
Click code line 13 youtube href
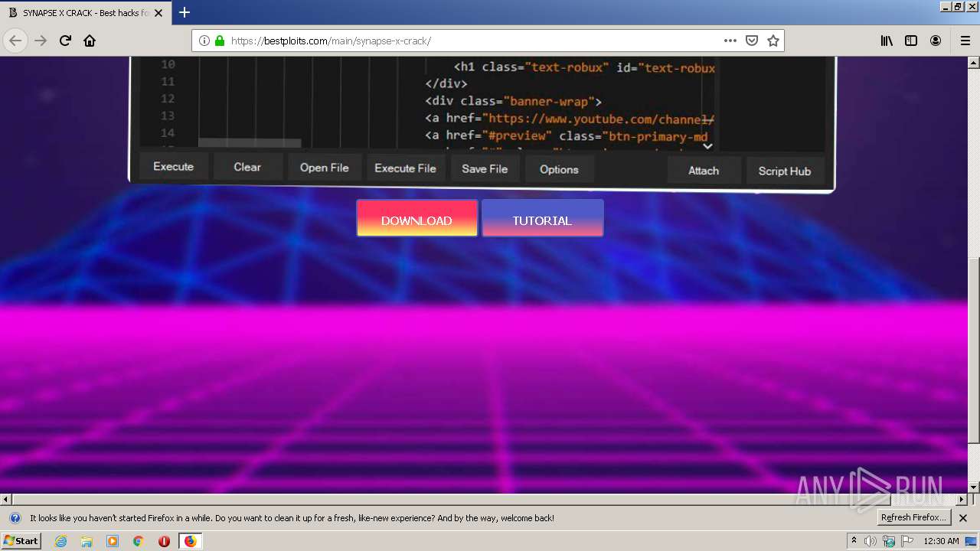coord(570,119)
